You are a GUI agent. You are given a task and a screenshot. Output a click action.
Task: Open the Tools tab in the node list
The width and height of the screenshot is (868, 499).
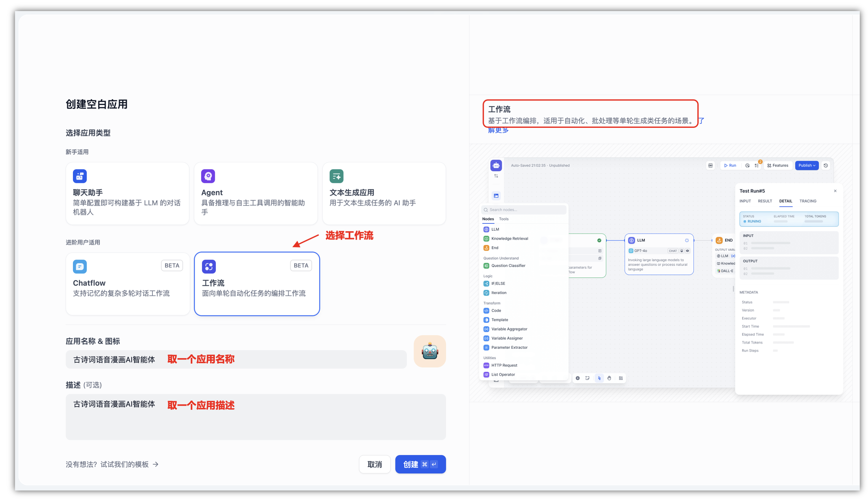[503, 219]
